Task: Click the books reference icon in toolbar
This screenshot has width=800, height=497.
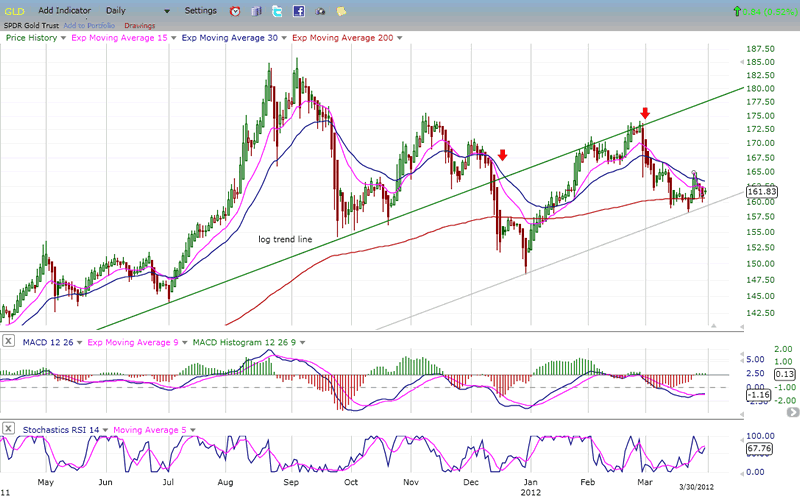Action: (256, 11)
